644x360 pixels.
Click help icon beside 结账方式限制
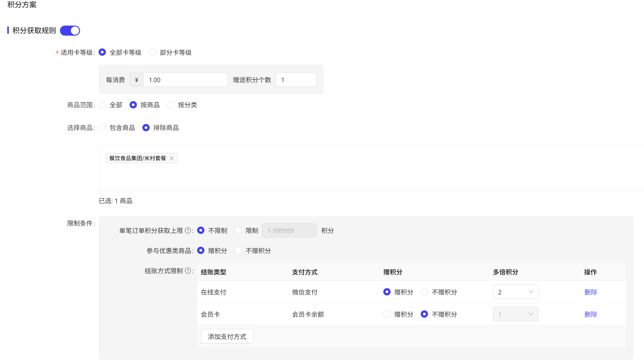188,271
